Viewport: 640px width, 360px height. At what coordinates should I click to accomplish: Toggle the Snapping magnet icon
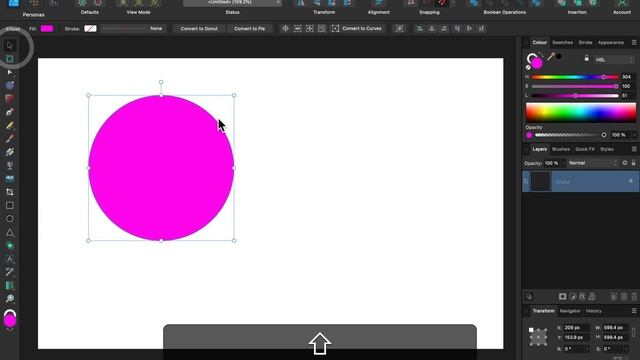(442, 3)
